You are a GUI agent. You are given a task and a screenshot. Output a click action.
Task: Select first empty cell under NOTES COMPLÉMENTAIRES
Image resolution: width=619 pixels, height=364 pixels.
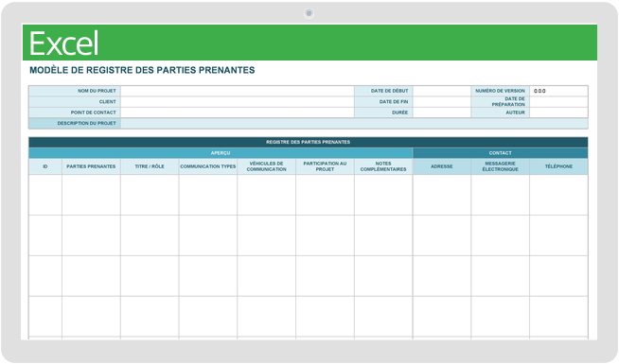point(383,195)
